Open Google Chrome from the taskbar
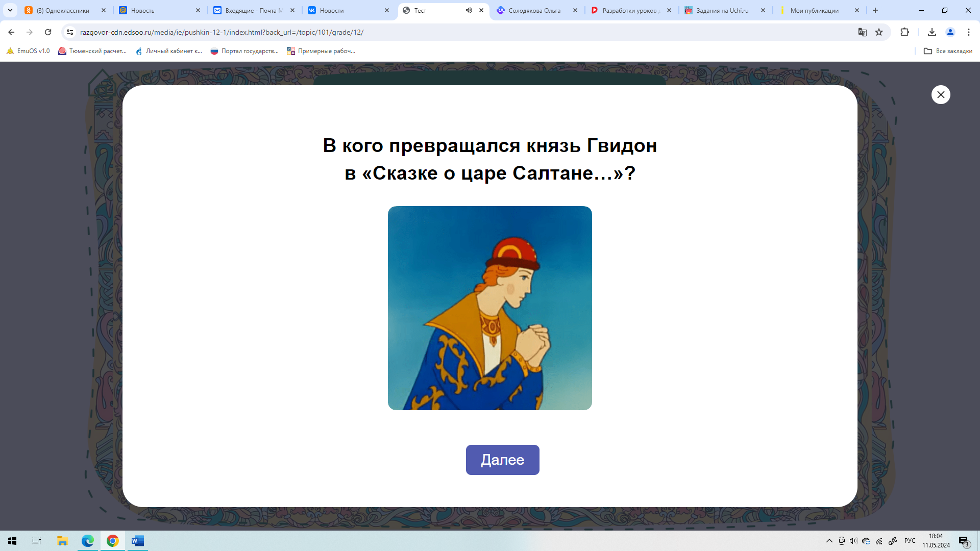This screenshot has height=551, width=980. (x=113, y=541)
